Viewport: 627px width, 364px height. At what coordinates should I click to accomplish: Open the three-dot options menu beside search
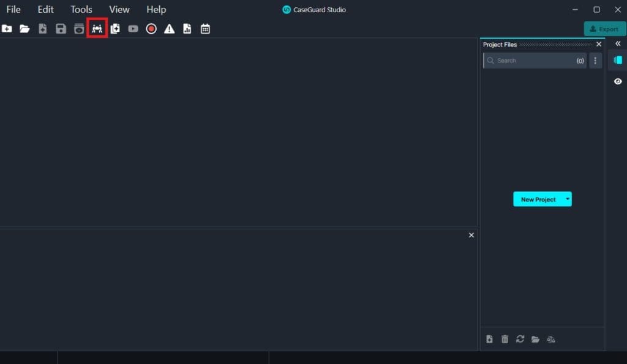tap(595, 61)
